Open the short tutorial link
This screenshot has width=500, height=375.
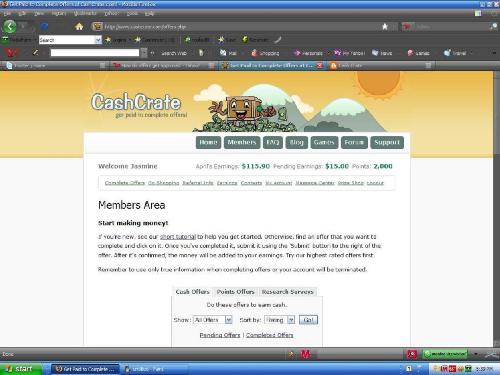(178, 237)
